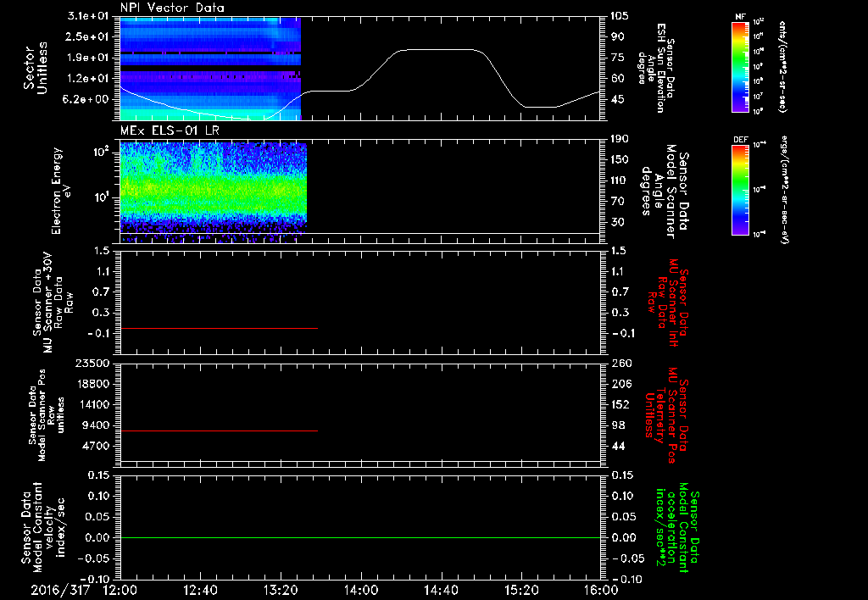Click the 110 scanner angle tick label
The height and width of the screenshot is (600, 868).
(620, 181)
